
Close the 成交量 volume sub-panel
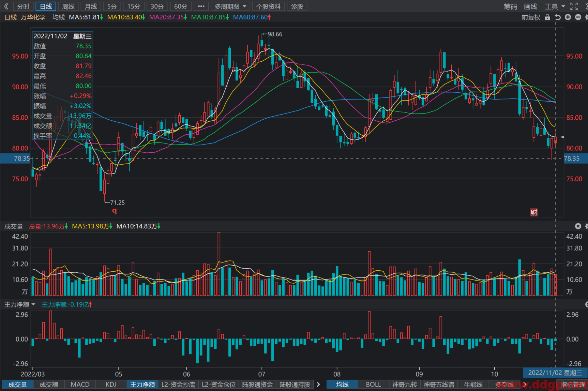(x=578, y=226)
